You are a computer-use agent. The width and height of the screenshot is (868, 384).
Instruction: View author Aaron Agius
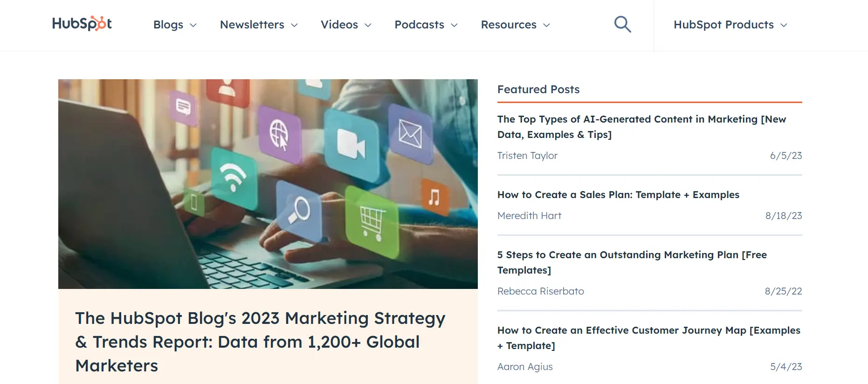click(x=525, y=367)
